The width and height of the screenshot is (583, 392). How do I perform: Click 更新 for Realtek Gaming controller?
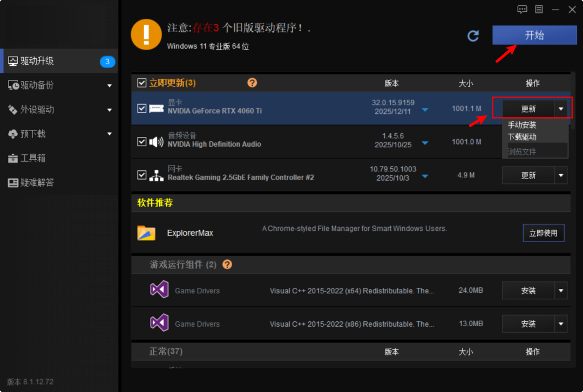pyautogui.click(x=528, y=175)
